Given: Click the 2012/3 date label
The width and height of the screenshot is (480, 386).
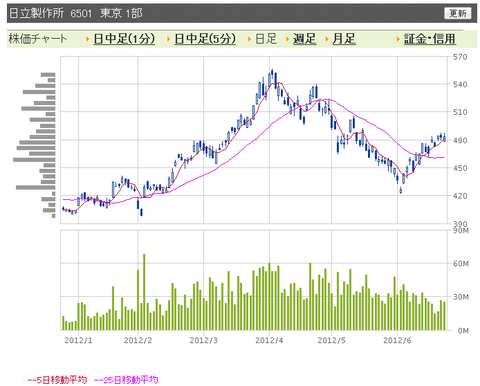Looking at the screenshot, I should tap(203, 340).
